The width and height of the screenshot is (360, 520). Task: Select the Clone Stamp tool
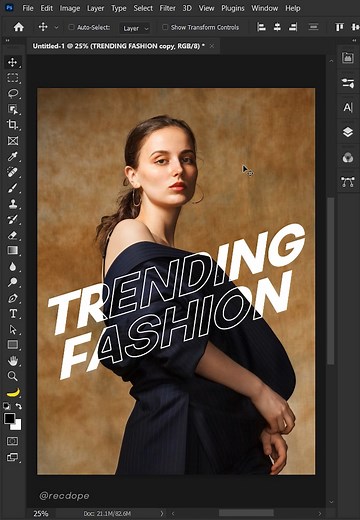pos(13,203)
